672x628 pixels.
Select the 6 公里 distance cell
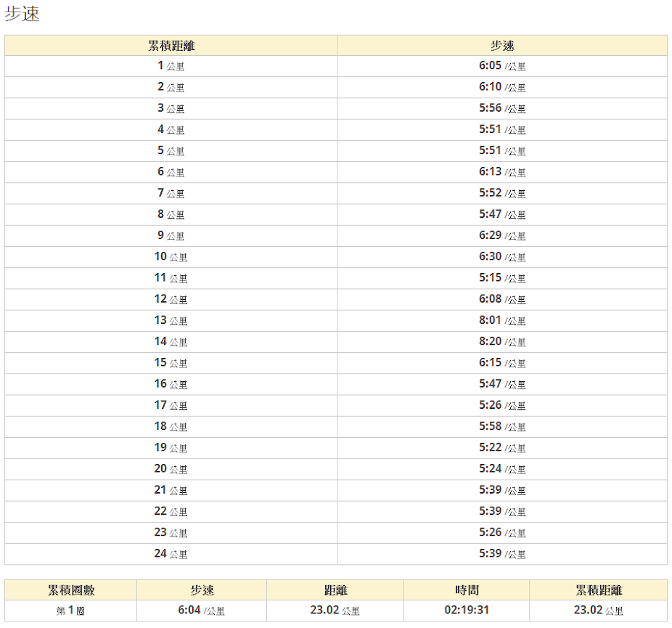(x=171, y=172)
